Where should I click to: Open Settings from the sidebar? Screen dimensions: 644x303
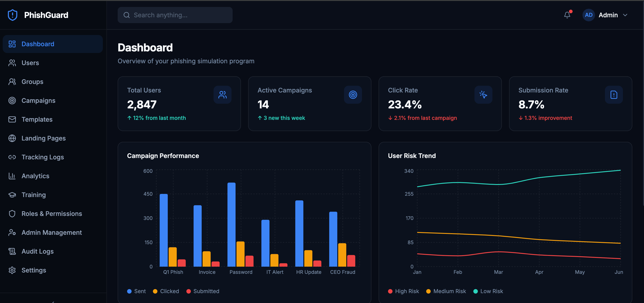point(53,270)
